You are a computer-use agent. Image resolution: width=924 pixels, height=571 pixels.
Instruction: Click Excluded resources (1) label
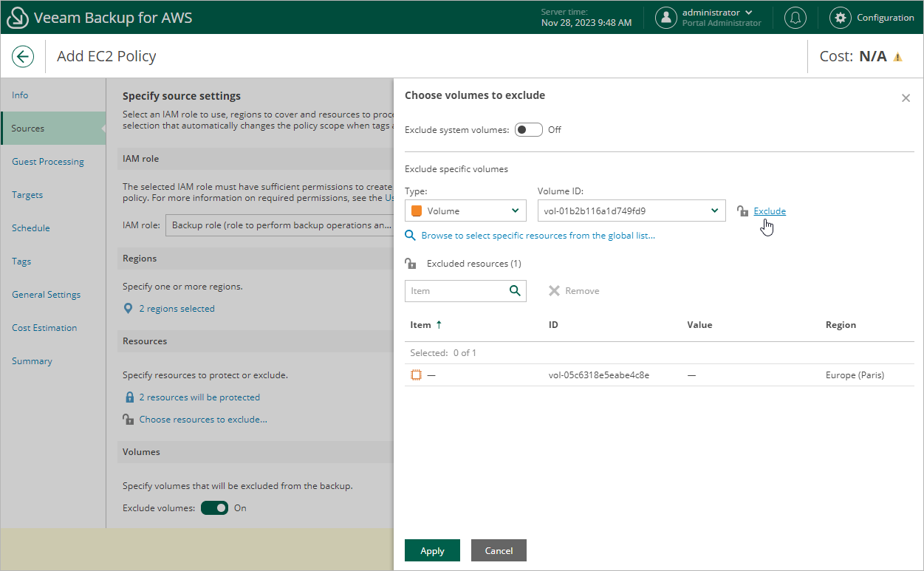click(x=474, y=264)
